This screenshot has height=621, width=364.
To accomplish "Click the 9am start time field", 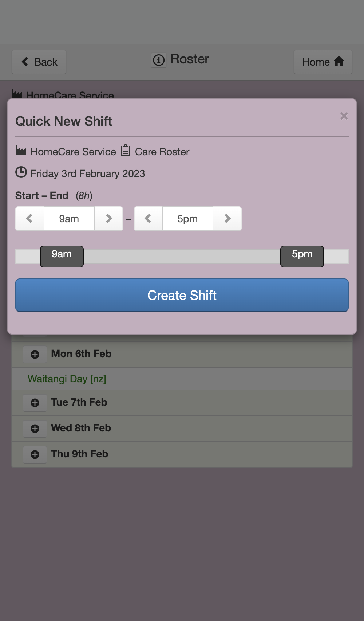I will [x=69, y=219].
